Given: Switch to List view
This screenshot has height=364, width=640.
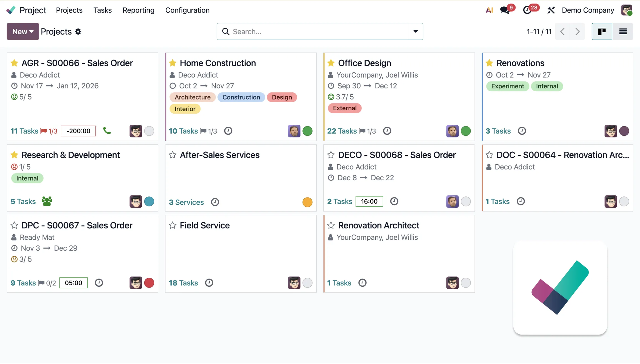Looking at the screenshot, I should coord(623,32).
